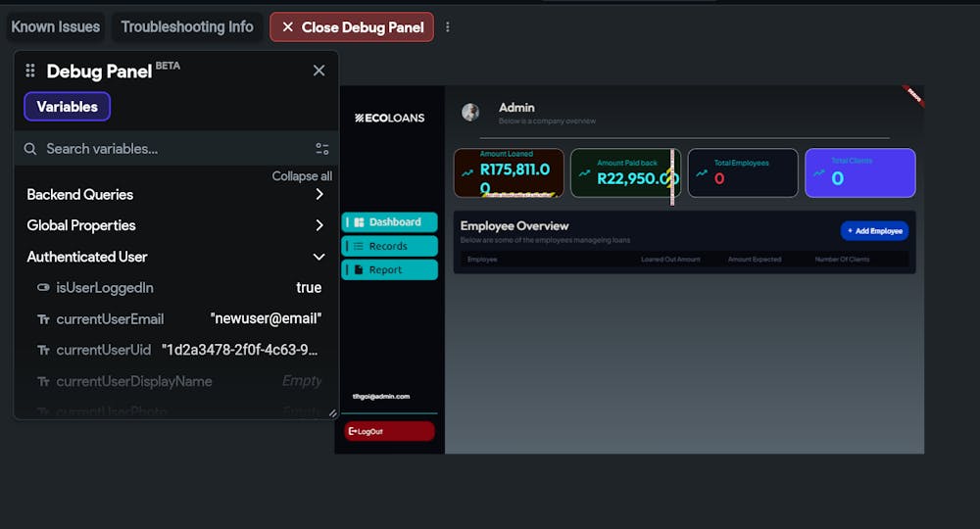Select the Variables tab
The width and height of the screenshot is (980, 529).
[x=67, y=106]
